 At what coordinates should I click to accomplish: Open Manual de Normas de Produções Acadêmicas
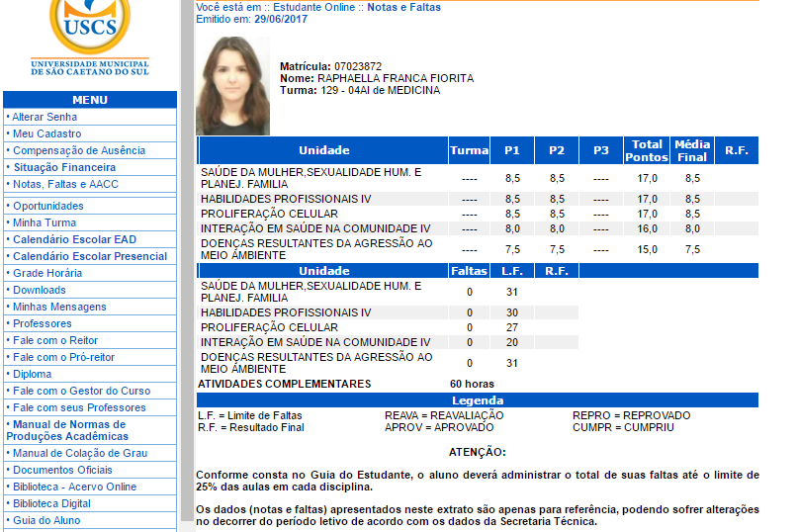click(68, 430)
